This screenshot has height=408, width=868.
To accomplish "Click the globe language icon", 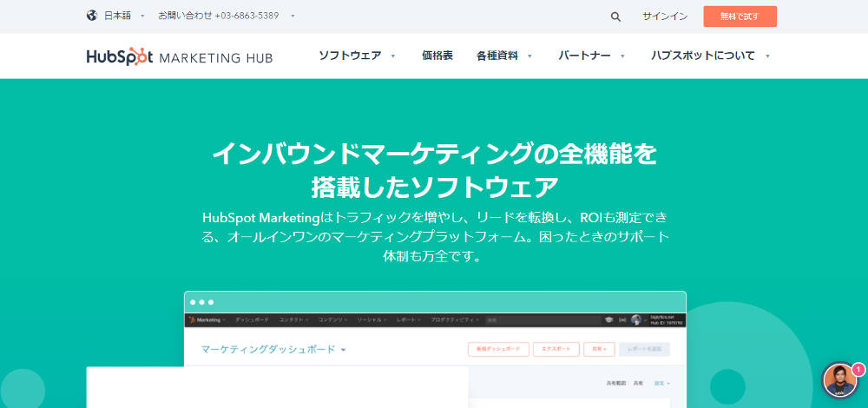I will click(92, 16).
